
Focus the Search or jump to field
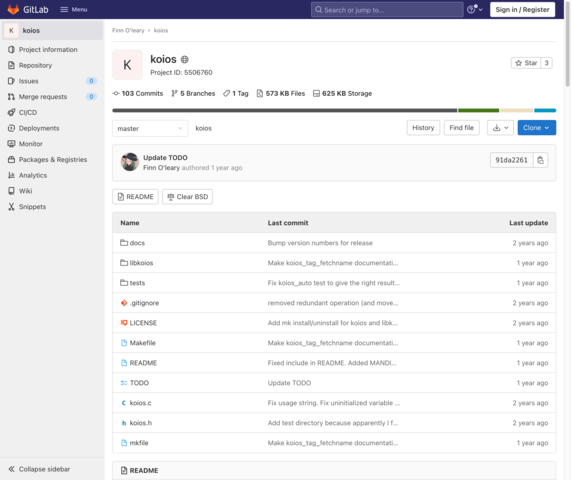[387, 10]
